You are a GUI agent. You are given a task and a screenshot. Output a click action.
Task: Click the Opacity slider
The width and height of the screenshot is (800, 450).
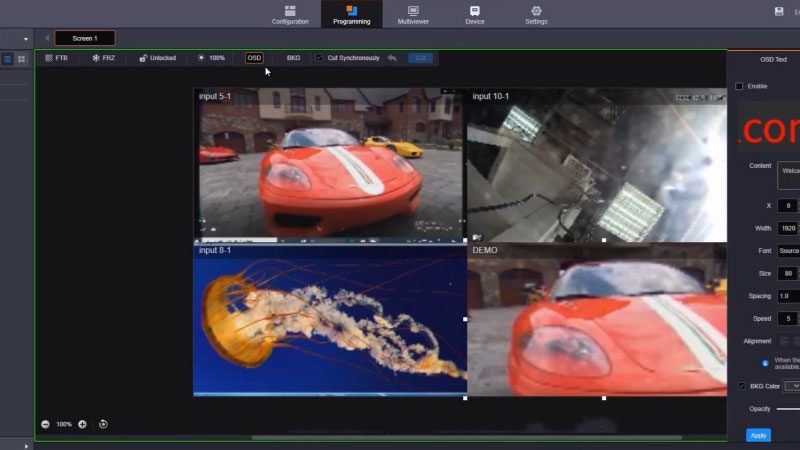point(788,409)
